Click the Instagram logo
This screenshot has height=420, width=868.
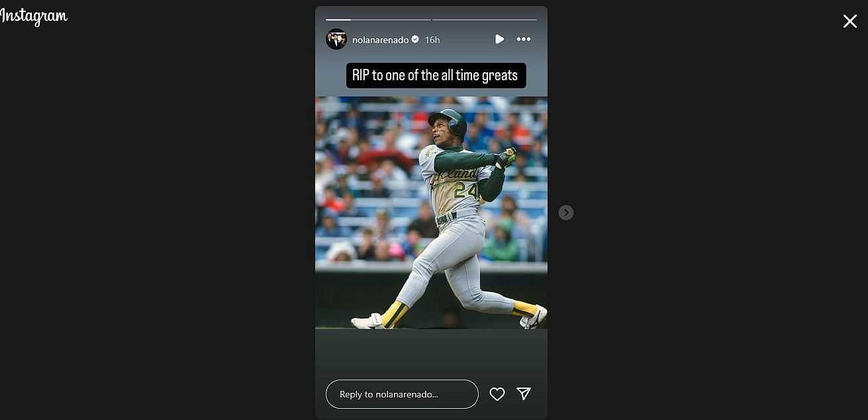pyautogui.click(x=33, y=17)
